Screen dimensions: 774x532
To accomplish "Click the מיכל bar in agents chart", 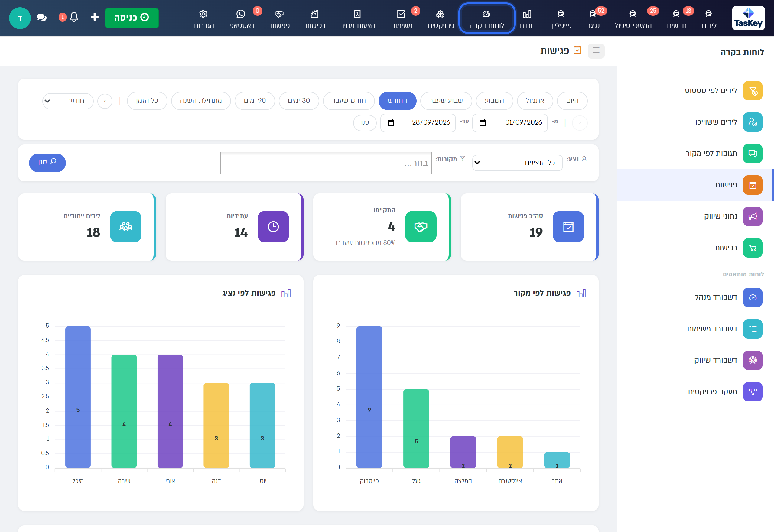I will click(x=78, y=397).
